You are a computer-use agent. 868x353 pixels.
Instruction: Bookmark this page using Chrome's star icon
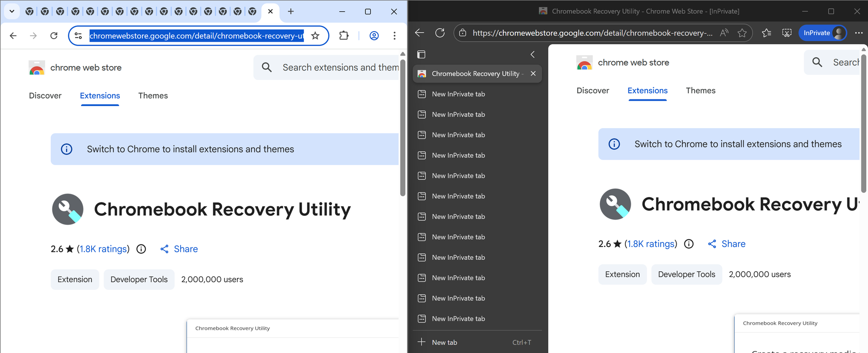click(316, 36)
